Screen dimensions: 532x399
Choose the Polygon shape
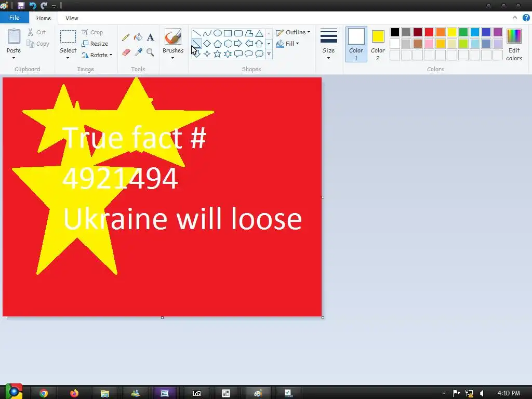pos(249,33)
